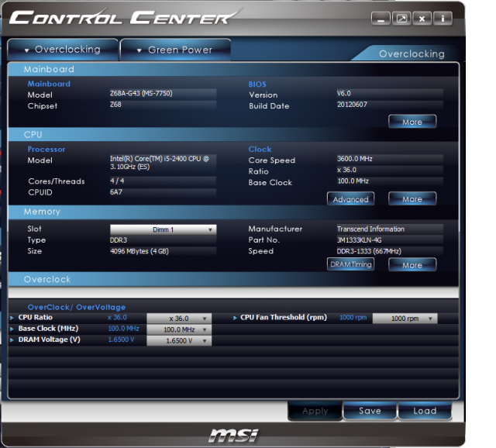
Task: Open the Base Clock 100.0 MHz dropdown
Action: coord(179,329)
